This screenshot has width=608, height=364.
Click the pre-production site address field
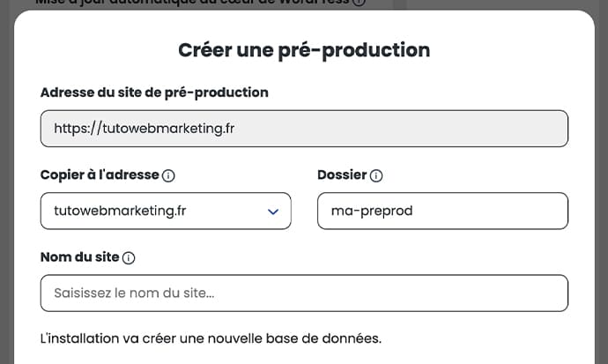tap(304, 129)
